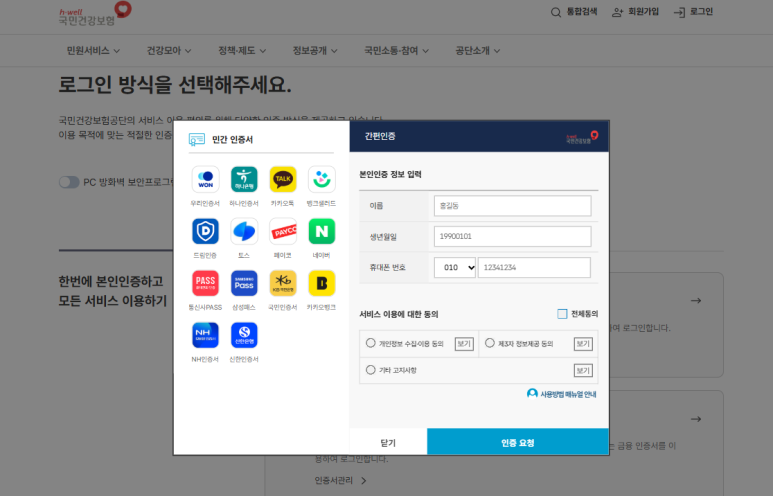This screenshot has width=773, height=496.
Task: Click the 로그인 login arrow icon
Action: (679, 12)
